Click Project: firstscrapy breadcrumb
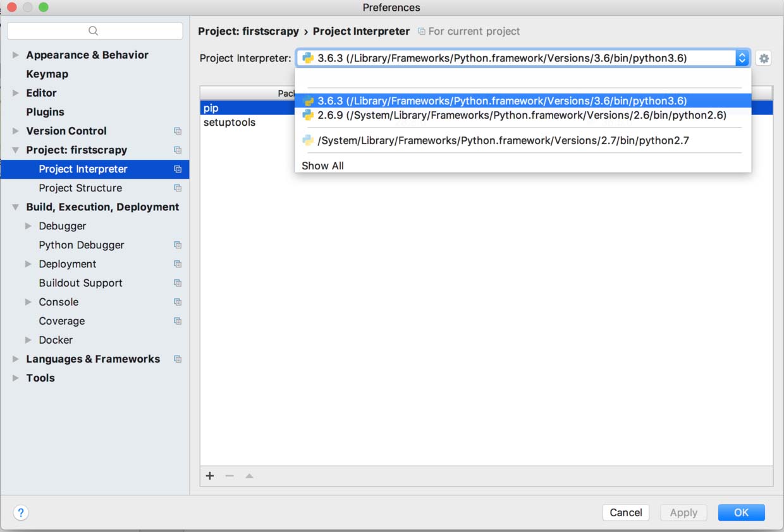Screen dimensions: 784x532 pyautogui.click(x=248, y=31)
